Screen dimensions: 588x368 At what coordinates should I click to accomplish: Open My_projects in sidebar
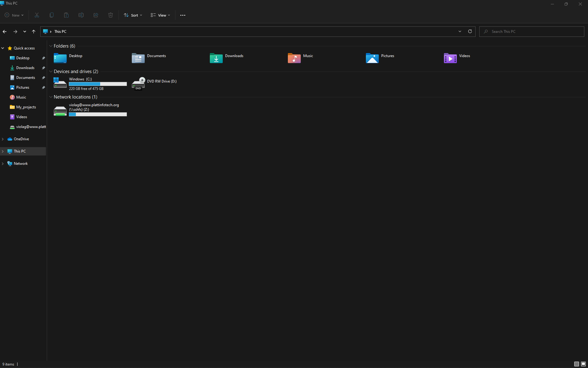click(x=26, y=107)
